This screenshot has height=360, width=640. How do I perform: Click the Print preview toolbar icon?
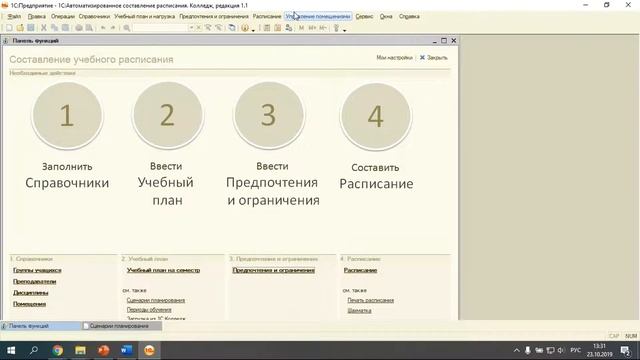coord(89,28)
